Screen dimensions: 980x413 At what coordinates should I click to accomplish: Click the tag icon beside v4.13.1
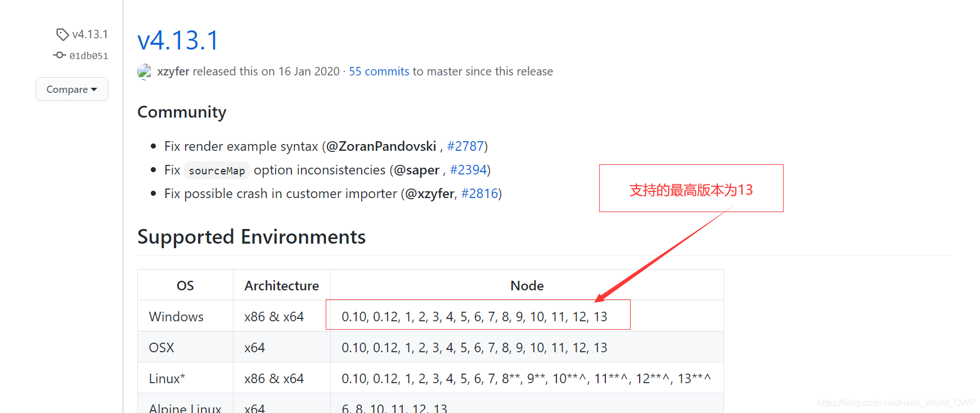(62, 34)
